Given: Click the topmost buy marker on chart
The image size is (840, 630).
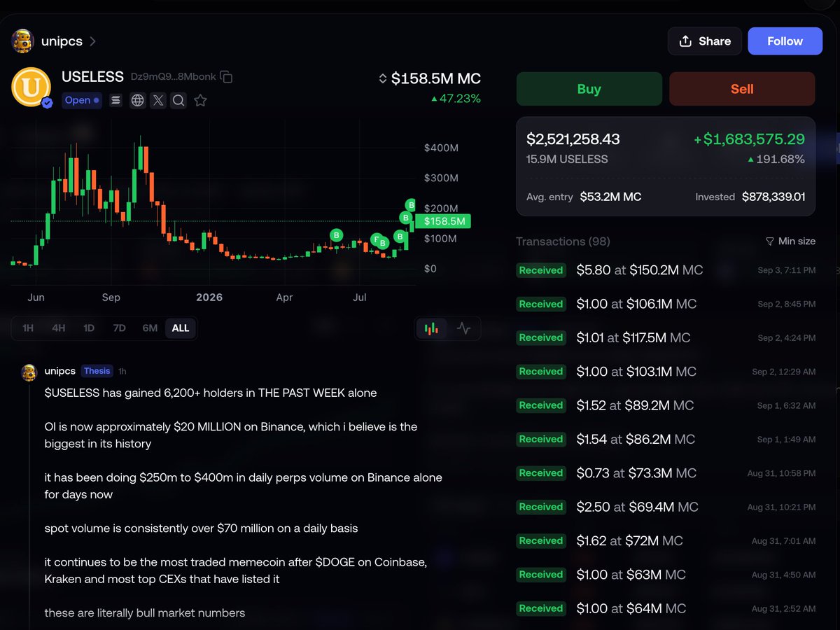Looking at the screenshot, I should coord(411,205).
